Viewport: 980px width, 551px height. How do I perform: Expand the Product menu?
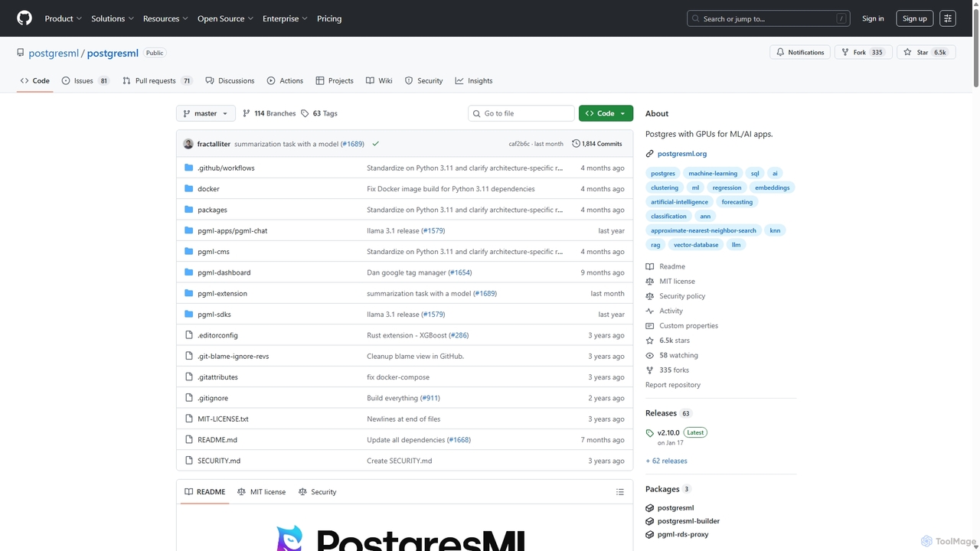click(x=64, y=18)
